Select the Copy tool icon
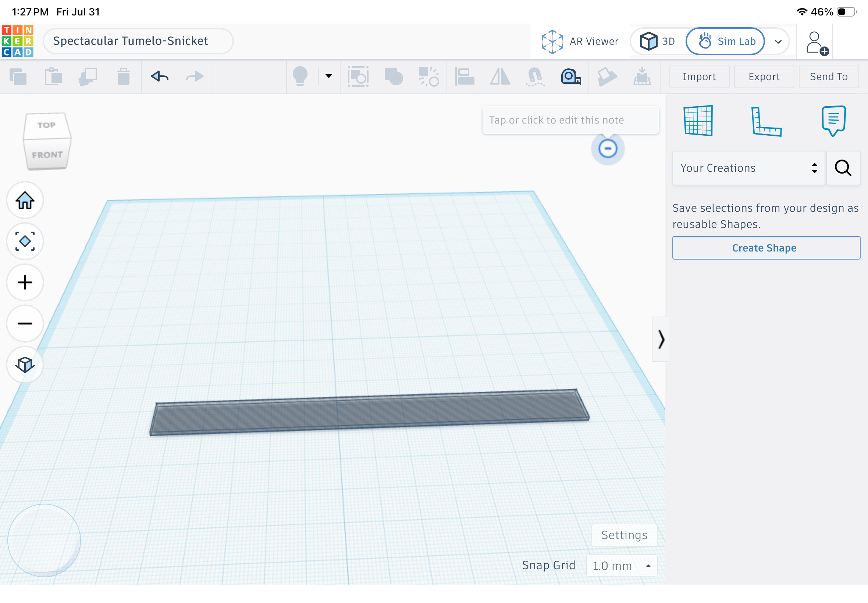Screen dimensions: 868x603 point(18,77)
